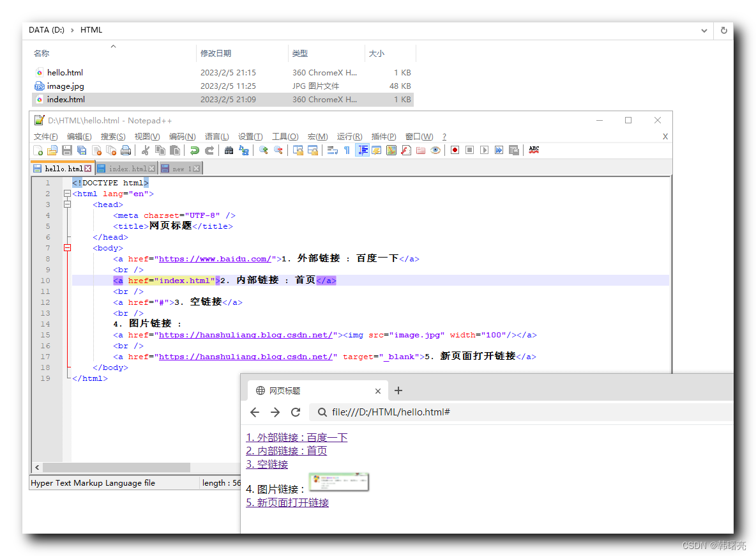Click the user-defined language icon

[377, 151]
